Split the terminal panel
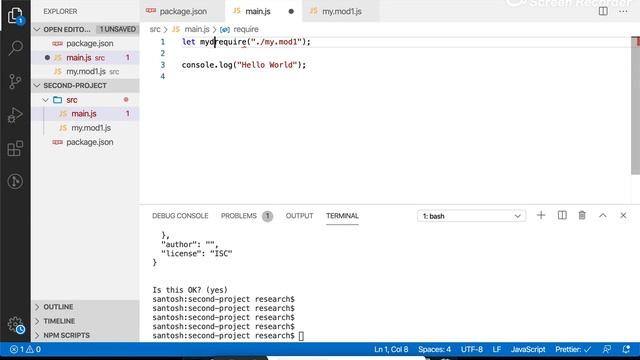Image resolution: width=640 pixels, height=360 pixels. click(x=562, y=216)
